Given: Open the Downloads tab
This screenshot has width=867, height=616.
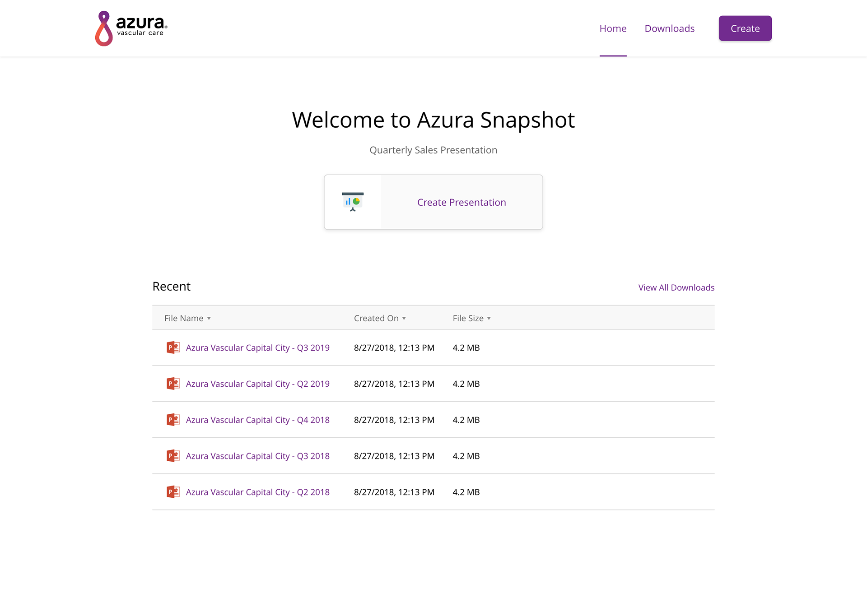Looking at the screenshot, I should 670,28.
